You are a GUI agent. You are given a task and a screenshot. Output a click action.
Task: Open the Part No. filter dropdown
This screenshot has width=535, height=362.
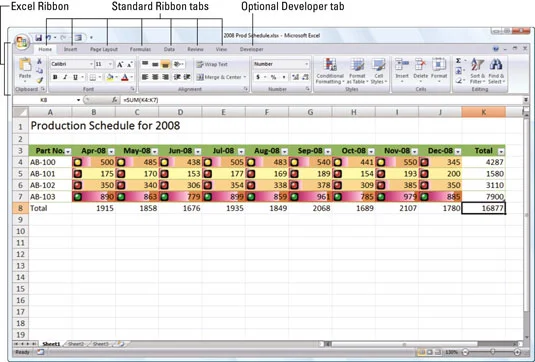click(68, 151)
